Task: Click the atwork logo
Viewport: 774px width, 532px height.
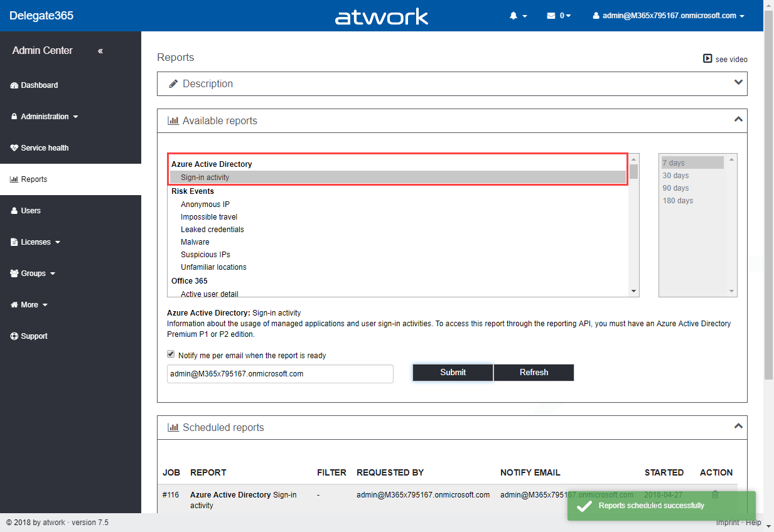Action: coord(382,16)
